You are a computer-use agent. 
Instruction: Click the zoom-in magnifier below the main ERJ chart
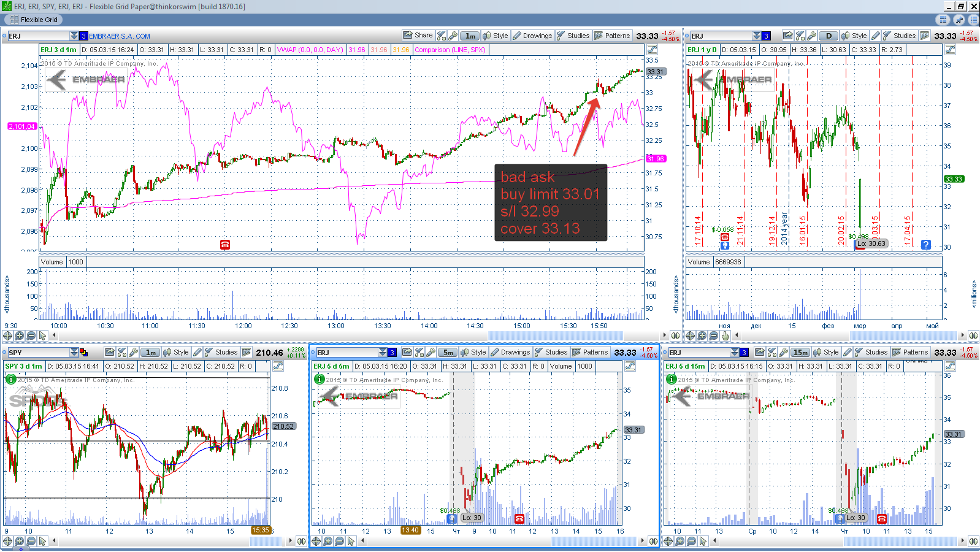(x=20, y=335)
